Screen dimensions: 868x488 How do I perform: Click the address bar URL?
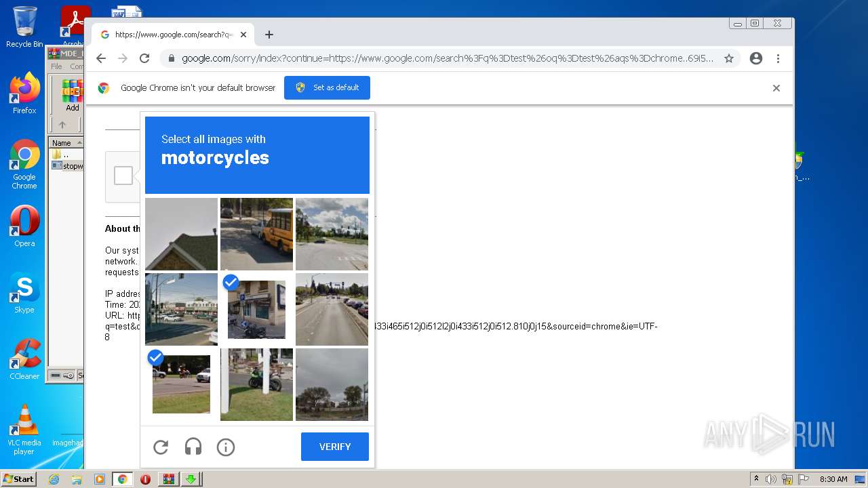[448, 58]
